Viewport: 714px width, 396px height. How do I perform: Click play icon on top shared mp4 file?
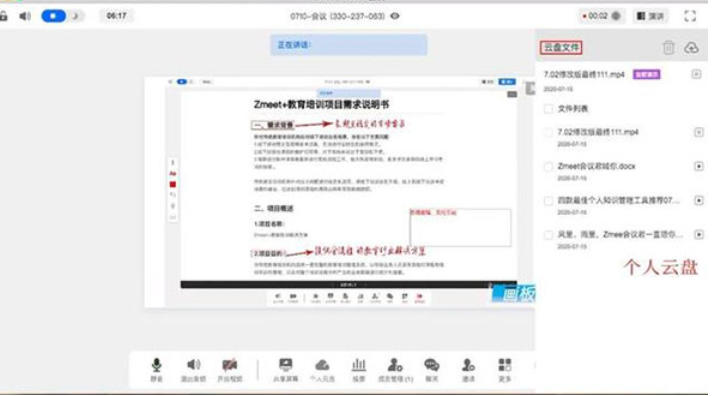coord(696,74)
